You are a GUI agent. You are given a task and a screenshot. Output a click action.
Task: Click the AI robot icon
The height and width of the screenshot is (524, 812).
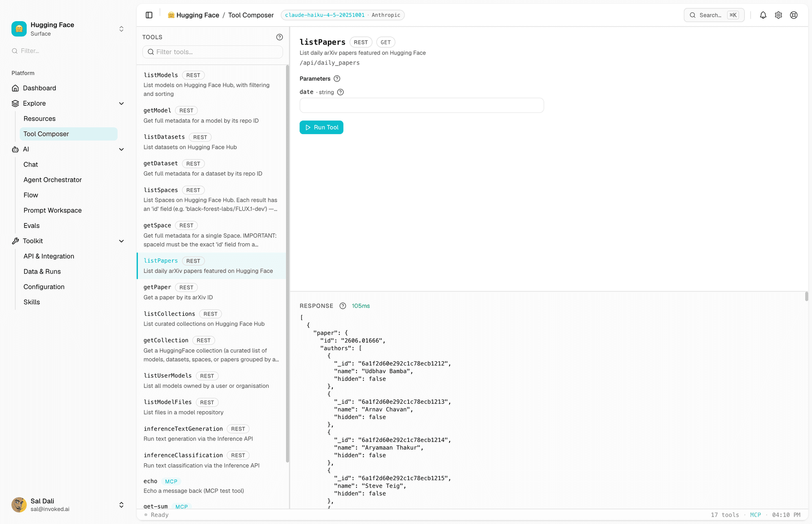[15, 149]
